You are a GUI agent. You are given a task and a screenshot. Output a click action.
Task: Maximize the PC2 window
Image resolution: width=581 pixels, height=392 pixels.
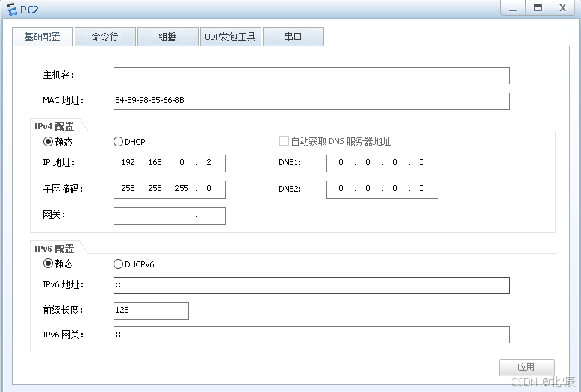[538, 7]
